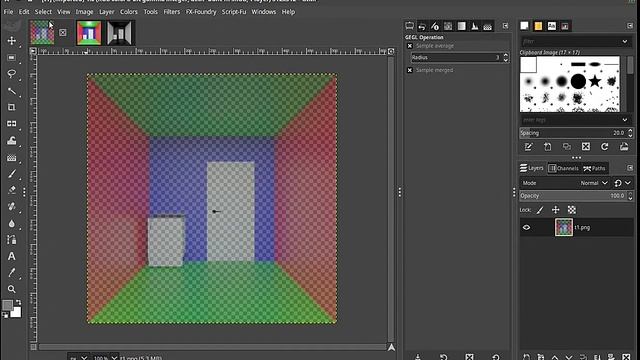Select the Fuzzy Select magic wand tool
The image size is (640, 360).
click(11, 91)
